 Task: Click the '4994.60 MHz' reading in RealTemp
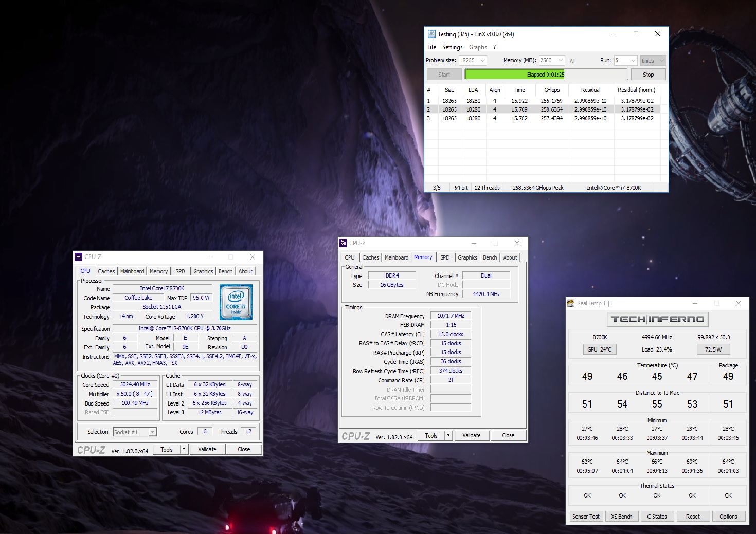[657, 337]
